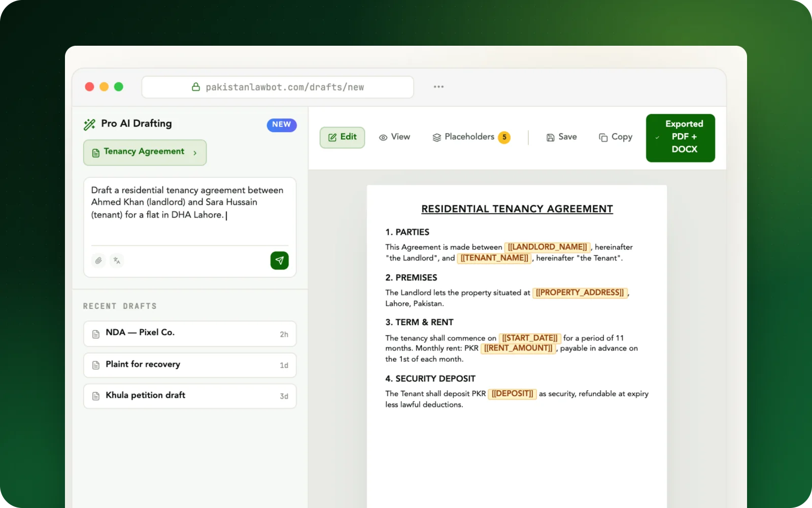812x508 pixels.
Task: Click the Khula petition draft document icon
Action: (96, 396)
